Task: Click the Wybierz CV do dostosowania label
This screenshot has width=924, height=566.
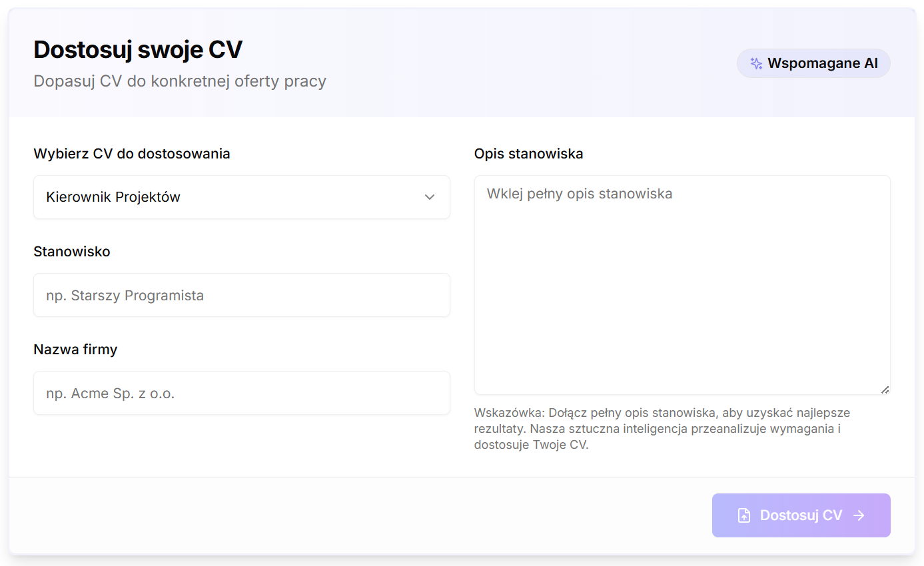Action: [x=132, y=153]
